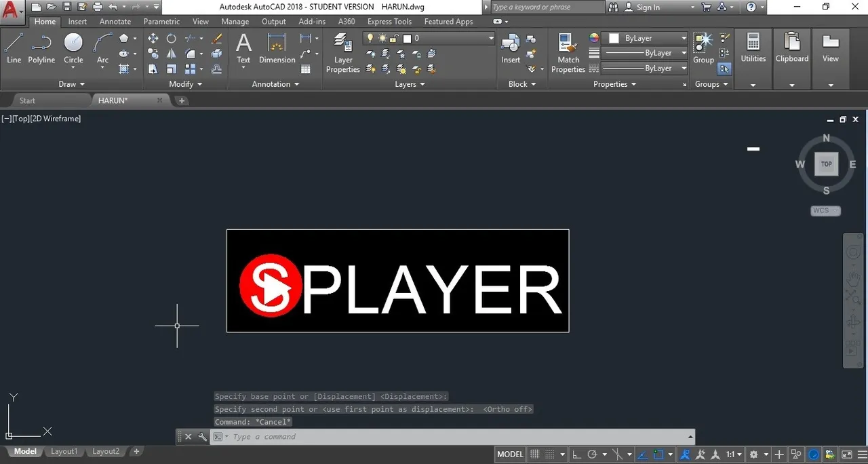Activate the Scale tool

172,69
